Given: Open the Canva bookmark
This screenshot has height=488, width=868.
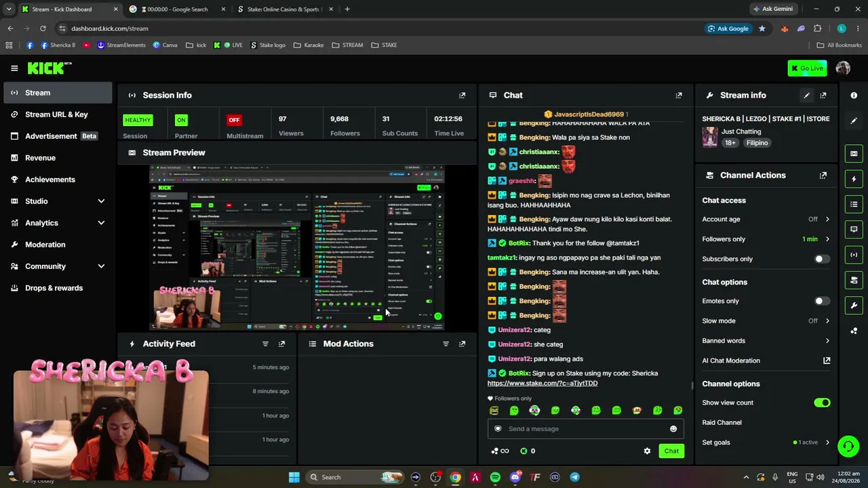Looking at the screenshot, I should (165, 45).
